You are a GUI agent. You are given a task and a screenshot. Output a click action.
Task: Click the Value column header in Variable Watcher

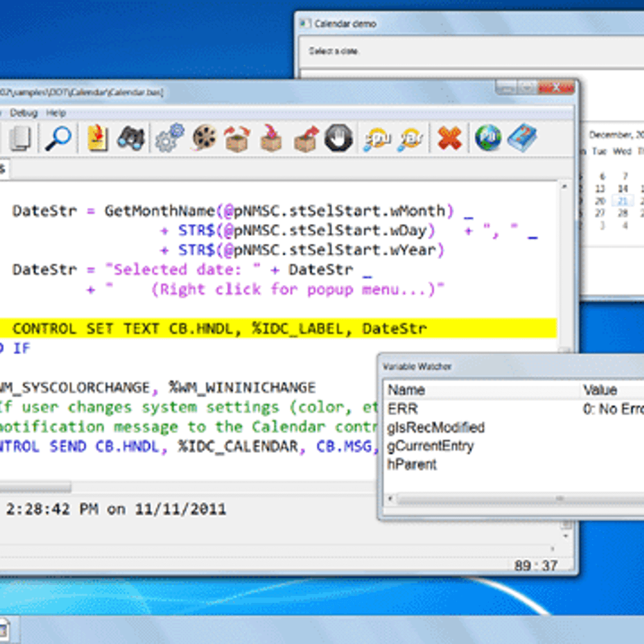600,390
